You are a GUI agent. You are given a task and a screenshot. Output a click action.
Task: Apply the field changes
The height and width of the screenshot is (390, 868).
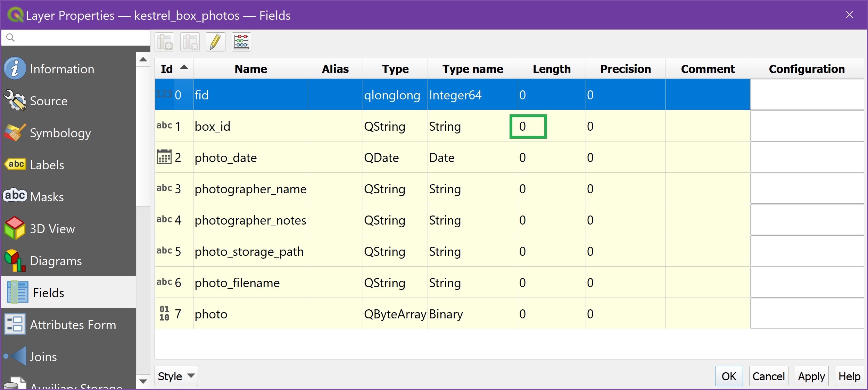click(x=811, y=376)
